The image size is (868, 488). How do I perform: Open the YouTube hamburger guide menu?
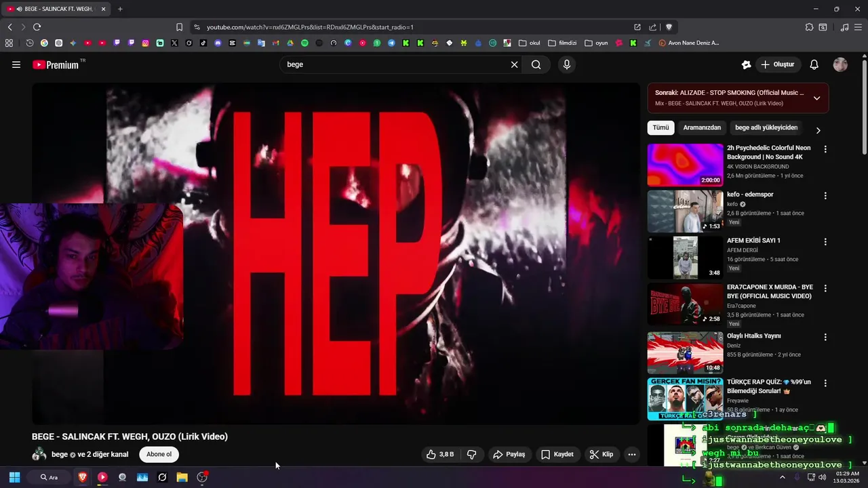[16, 64]
